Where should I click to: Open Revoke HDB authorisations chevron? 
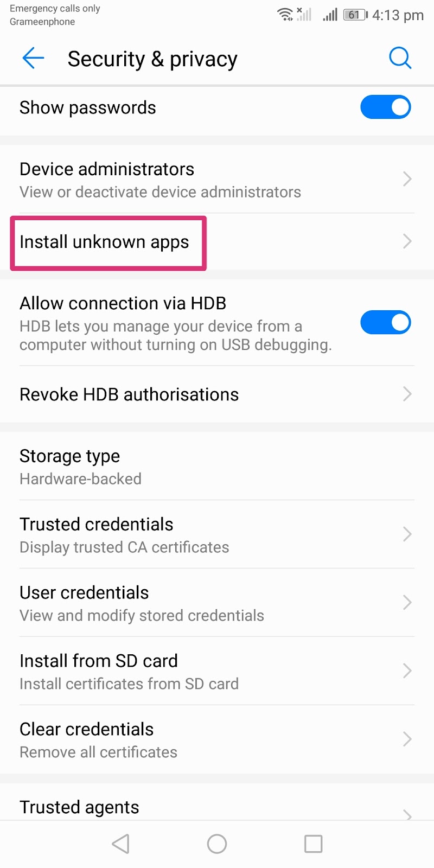pyautogui.click(x=407, y=394)
